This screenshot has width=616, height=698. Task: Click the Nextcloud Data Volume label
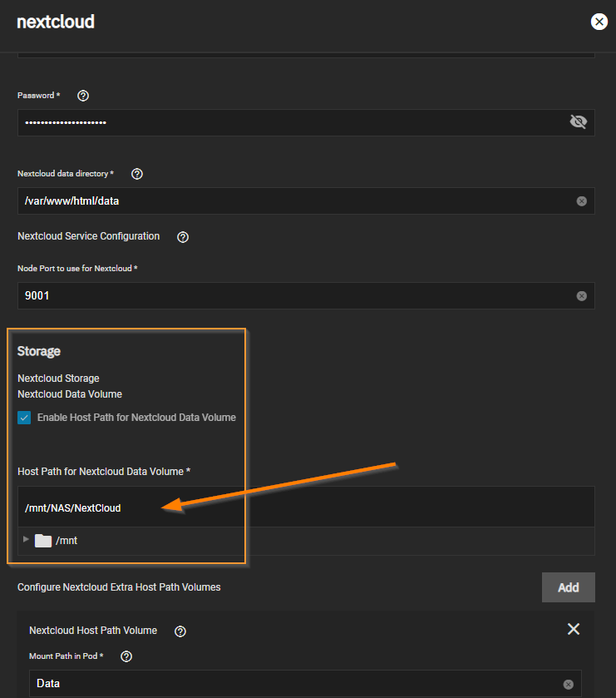click(70, 394)
